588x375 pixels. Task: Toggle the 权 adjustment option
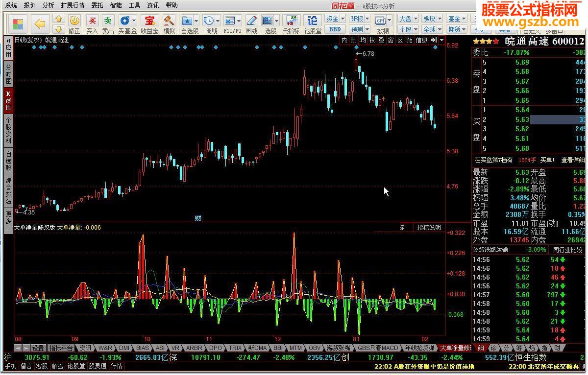click(372, 40)
